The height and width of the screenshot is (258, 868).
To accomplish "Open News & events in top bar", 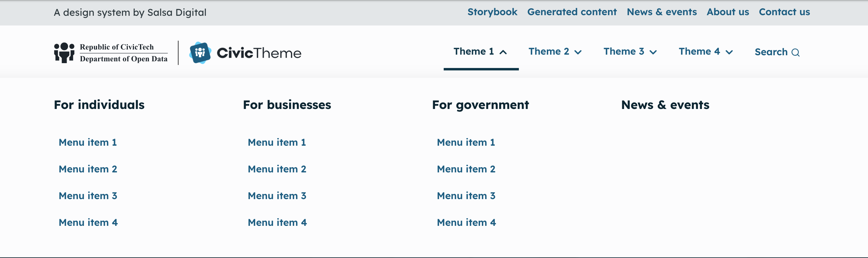I will [661, 12].
